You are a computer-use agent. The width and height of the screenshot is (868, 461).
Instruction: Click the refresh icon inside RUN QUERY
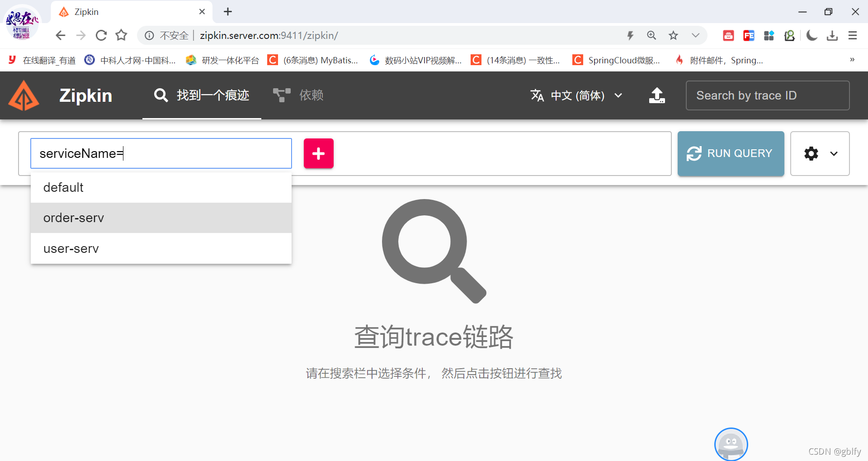click(695, 153)
